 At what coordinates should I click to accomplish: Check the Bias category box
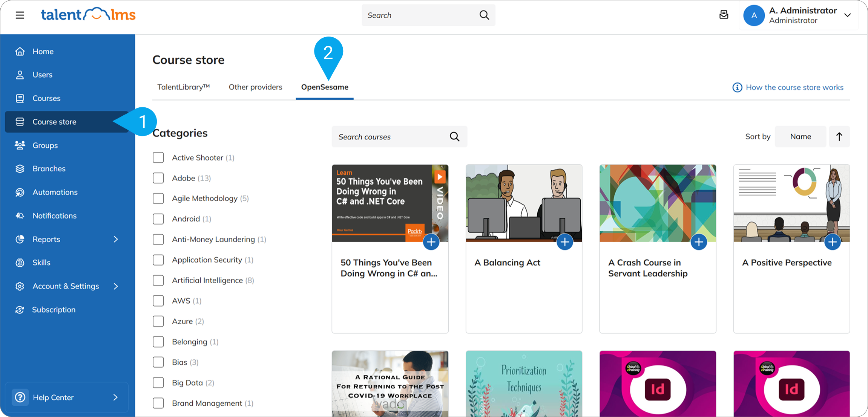tap(158, 362)
